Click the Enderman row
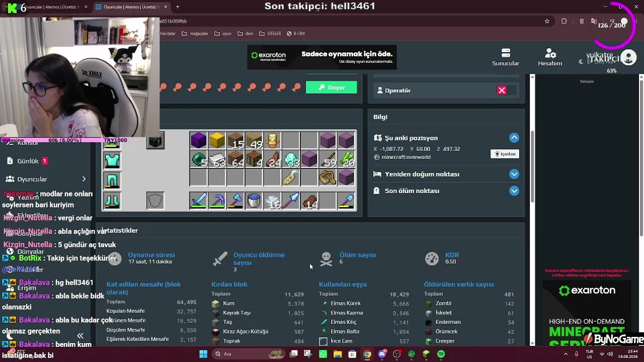This screenshot has height=362, width=644. coord(469,322)
